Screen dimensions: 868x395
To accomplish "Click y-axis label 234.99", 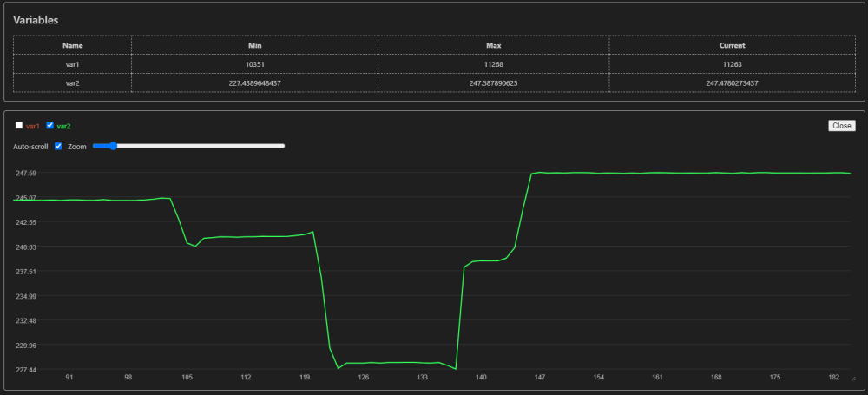I will [26, 296].
